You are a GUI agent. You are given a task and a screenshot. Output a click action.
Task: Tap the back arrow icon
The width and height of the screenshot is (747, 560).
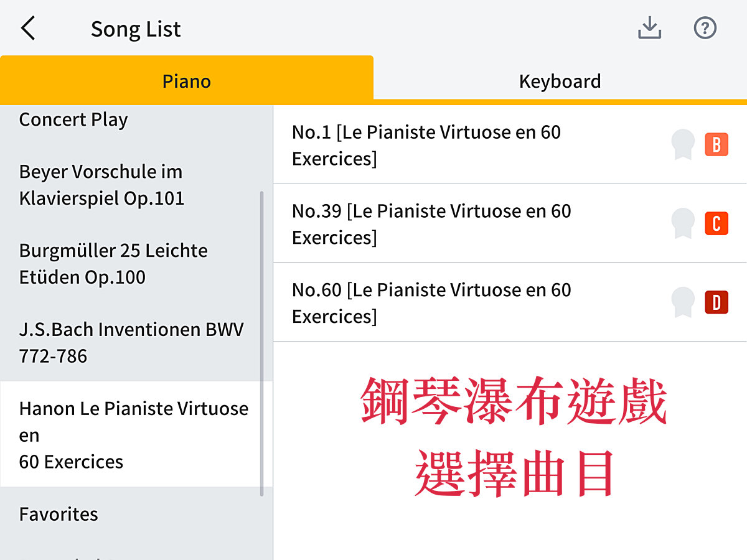pos(28,29)
